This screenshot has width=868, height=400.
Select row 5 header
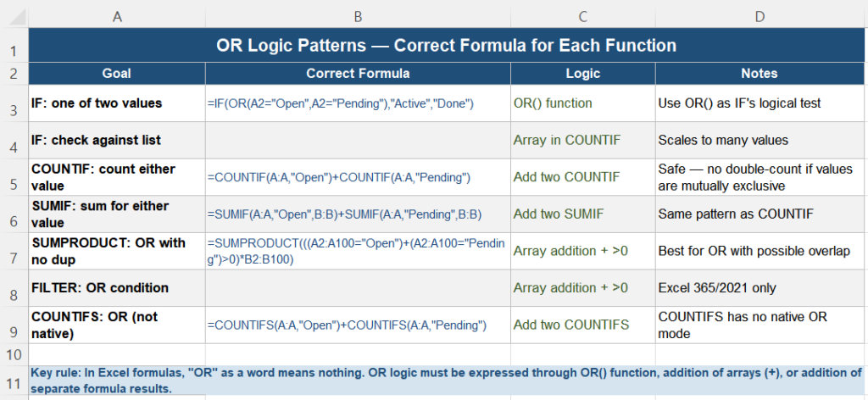[x=14, y=177]
